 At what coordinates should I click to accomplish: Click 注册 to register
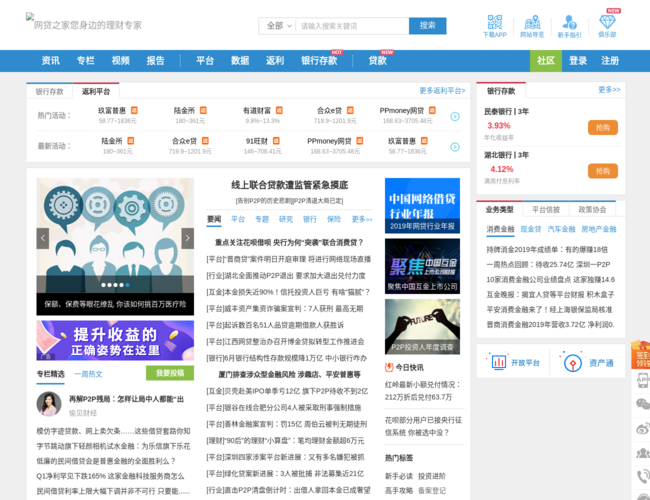(x=610, y=61)
